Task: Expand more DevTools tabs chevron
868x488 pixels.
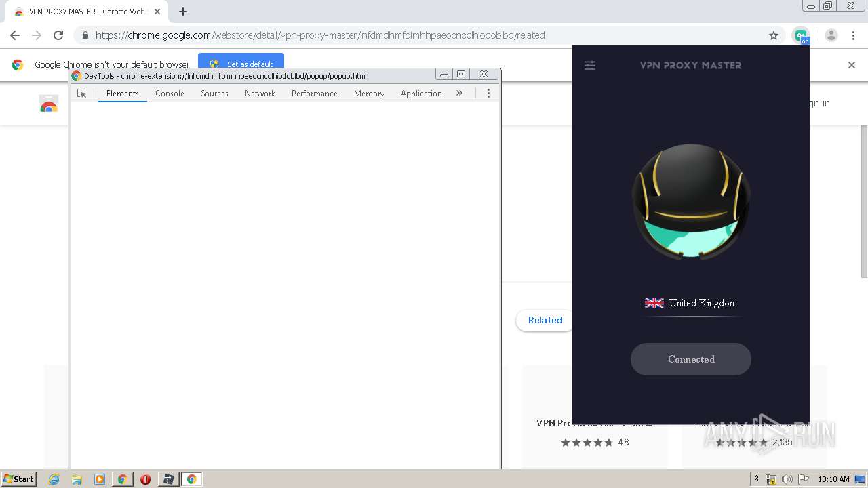Action: 459,94
